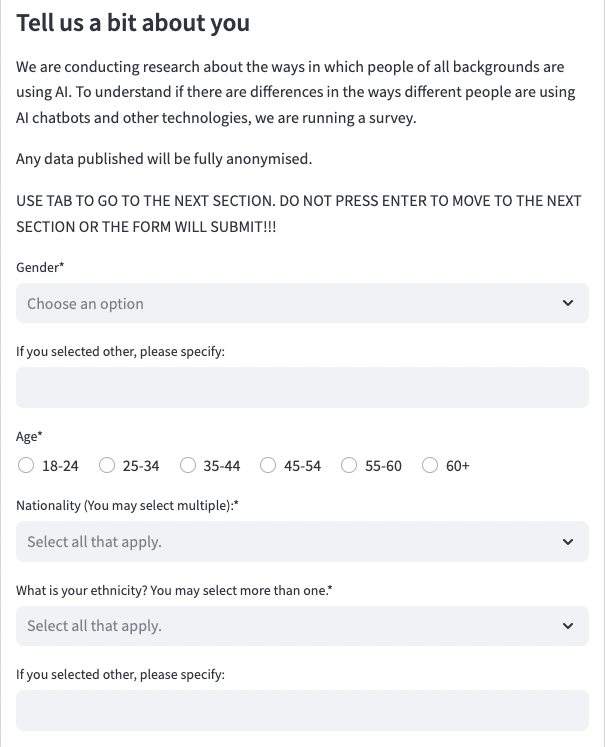Click the chevron arrow in the ethnicity dropdown
606x747 pixels.
coord(568,626)
